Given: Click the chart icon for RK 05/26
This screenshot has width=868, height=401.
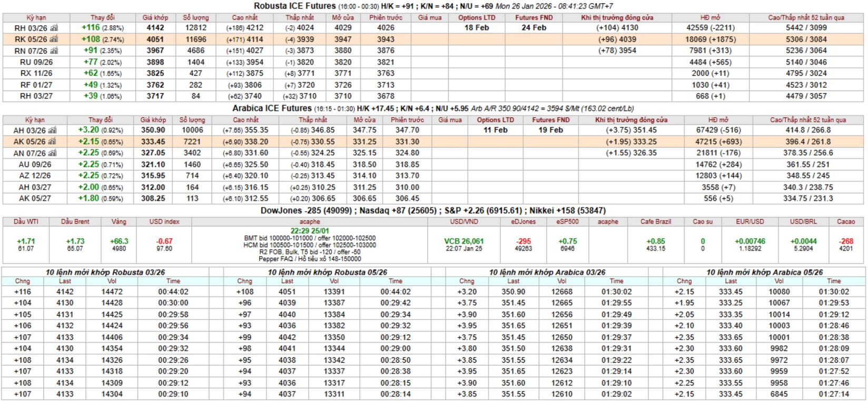Looking at the screenshot, I should click(x=54, y=39).
